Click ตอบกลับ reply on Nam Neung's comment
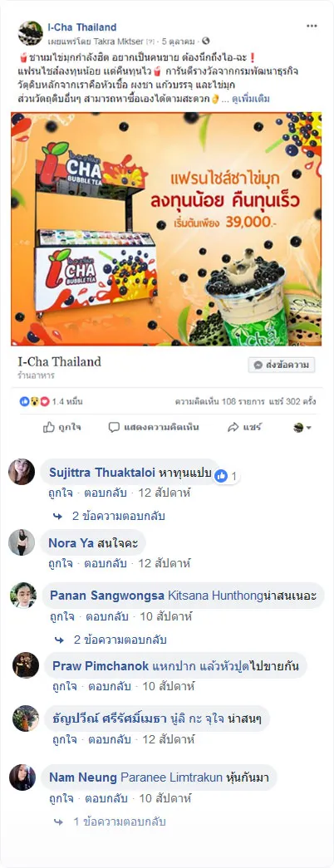 coord(106,799)
